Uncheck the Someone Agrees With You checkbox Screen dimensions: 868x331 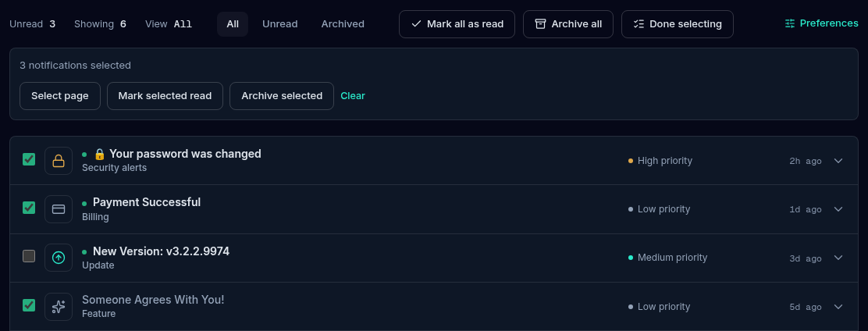(29, 305)
